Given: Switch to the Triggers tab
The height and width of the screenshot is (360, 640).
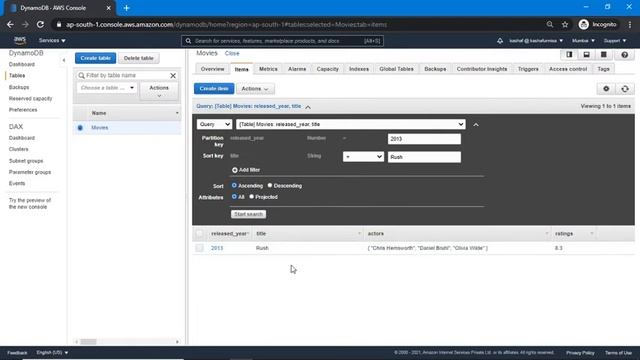Looking at the screenshot, I should click(x=528, y=69).
